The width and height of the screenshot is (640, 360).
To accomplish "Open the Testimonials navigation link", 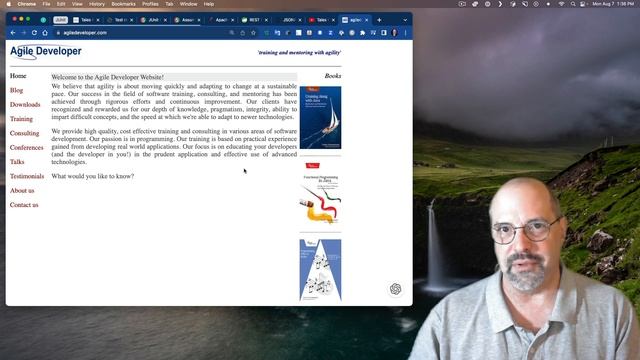I will 27,176.
